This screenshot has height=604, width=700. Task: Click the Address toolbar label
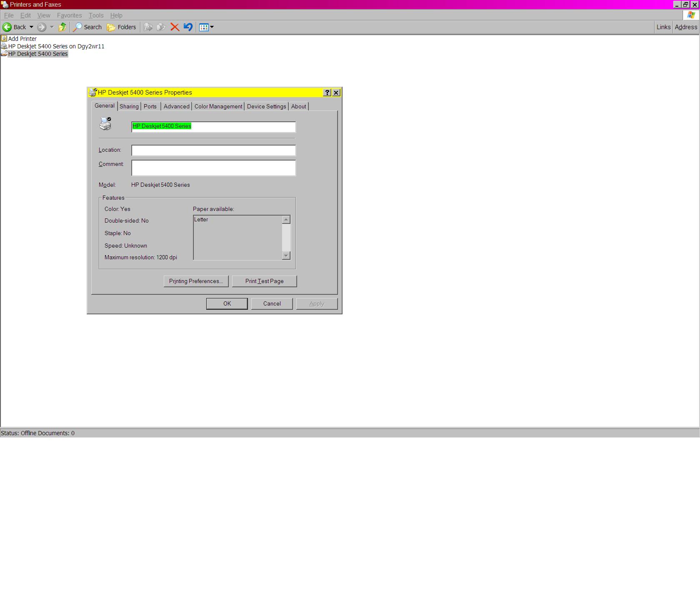[686, 27]
